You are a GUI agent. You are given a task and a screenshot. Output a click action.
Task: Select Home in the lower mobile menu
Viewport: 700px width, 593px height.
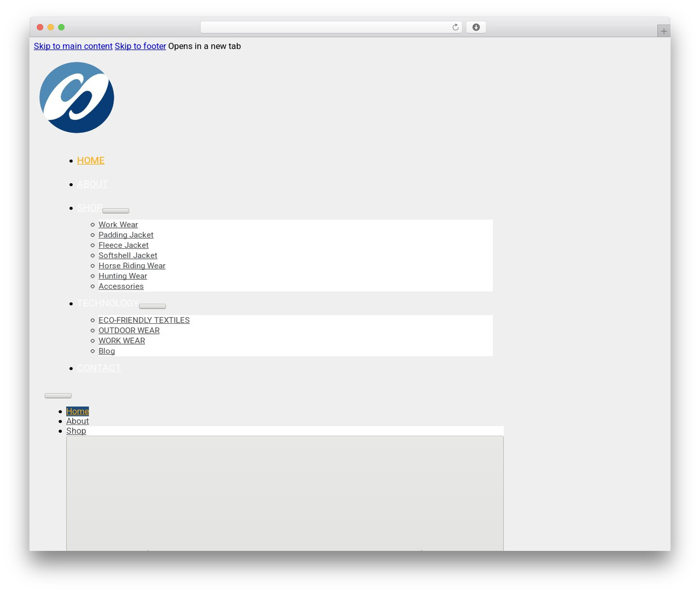pos(78,411)
